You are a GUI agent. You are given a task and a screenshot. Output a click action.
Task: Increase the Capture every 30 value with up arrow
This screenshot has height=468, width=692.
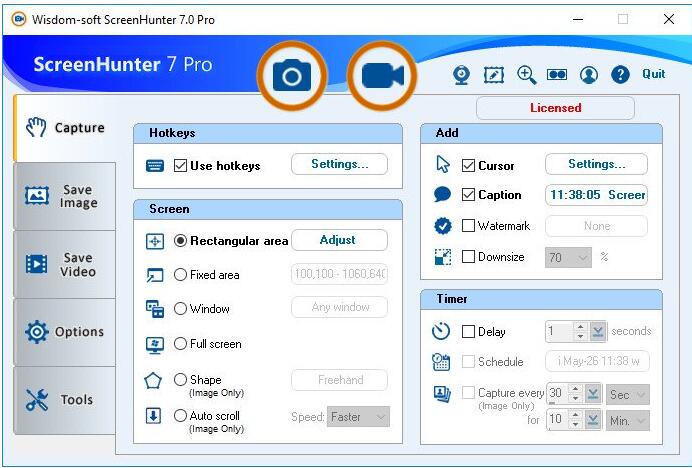coord(575,389)
